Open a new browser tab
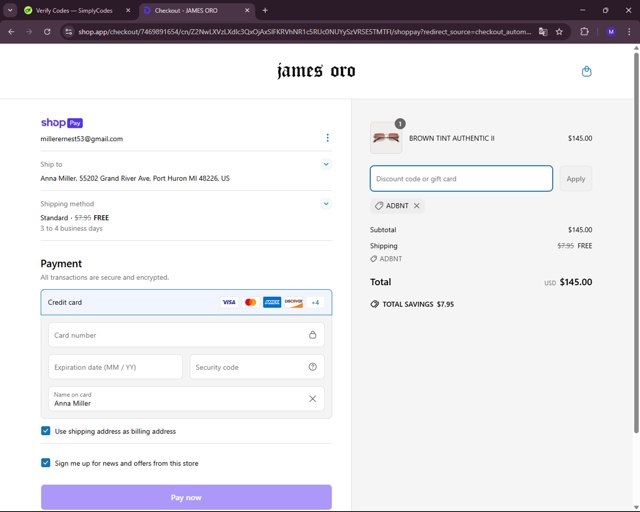 tap(265, 11)
